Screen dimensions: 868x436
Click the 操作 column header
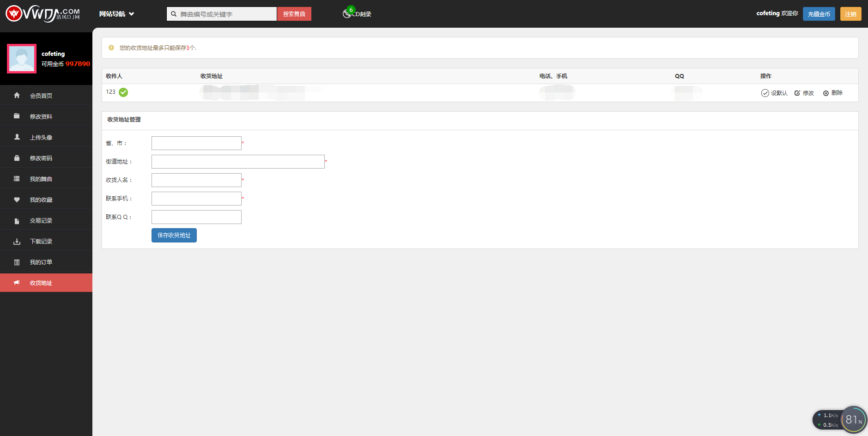766,76
